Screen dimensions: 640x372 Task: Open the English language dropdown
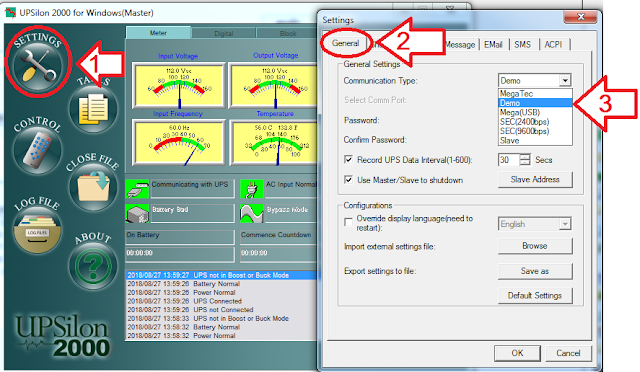pyautogui.click(x=535, y=224)
